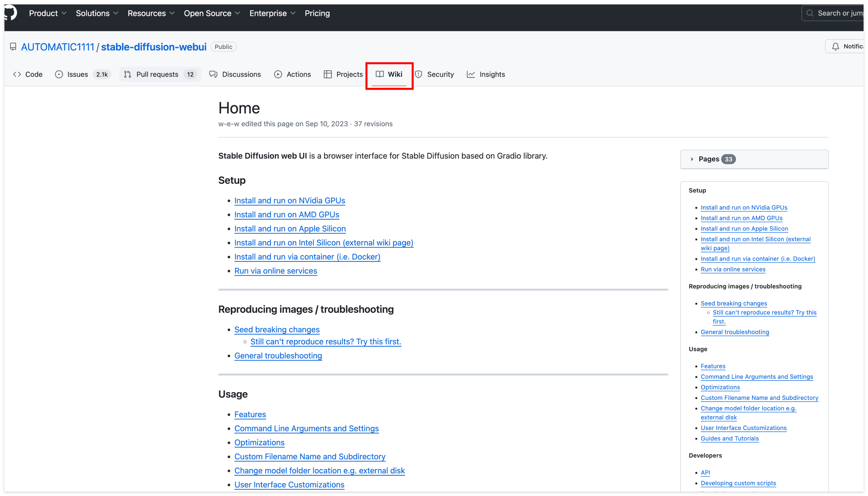This screenshot has height=496, width=868.
Task: Click the GitHub logo icon
Action: [10, 13]
